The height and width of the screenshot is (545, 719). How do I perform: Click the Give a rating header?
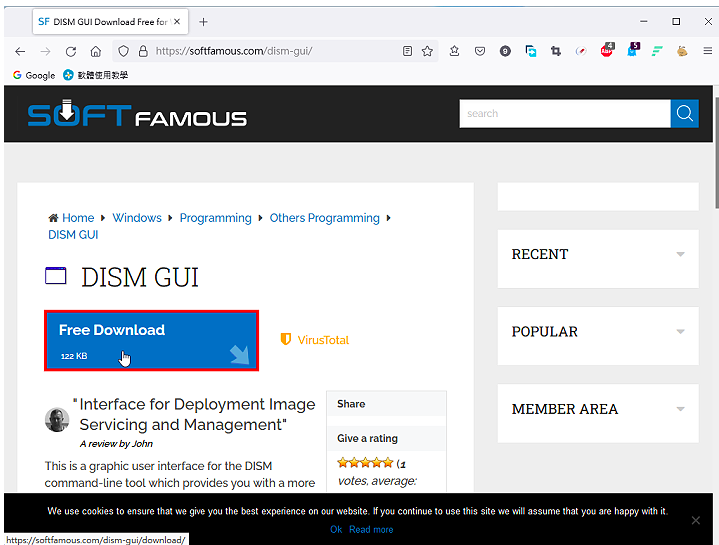tap(387, 438)
